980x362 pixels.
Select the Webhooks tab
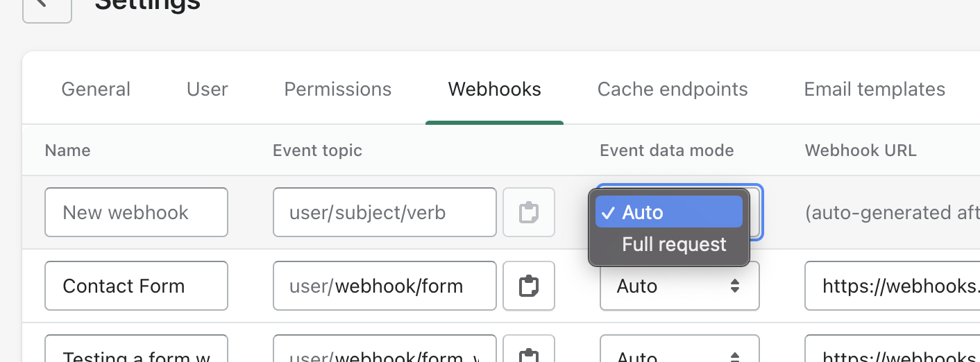point(494,89)
